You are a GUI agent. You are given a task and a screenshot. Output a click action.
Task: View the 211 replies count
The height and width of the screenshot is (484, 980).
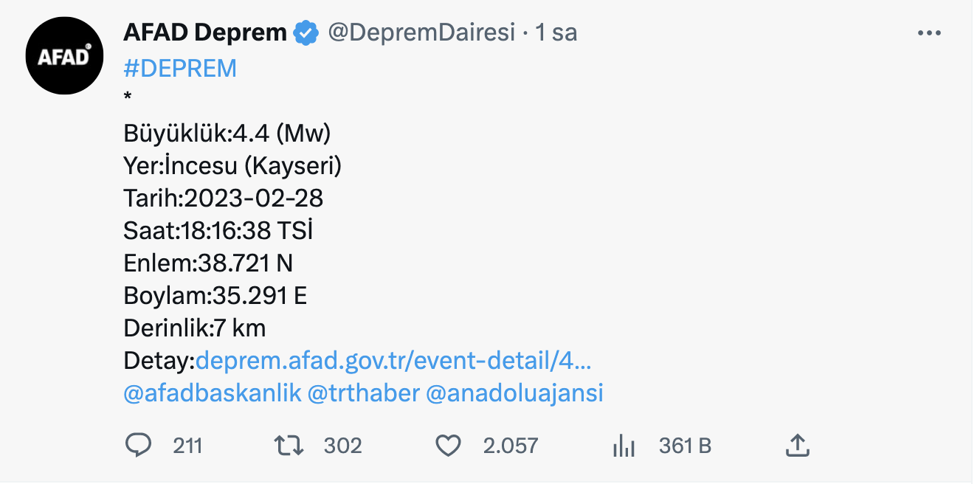tap(187, 445)
